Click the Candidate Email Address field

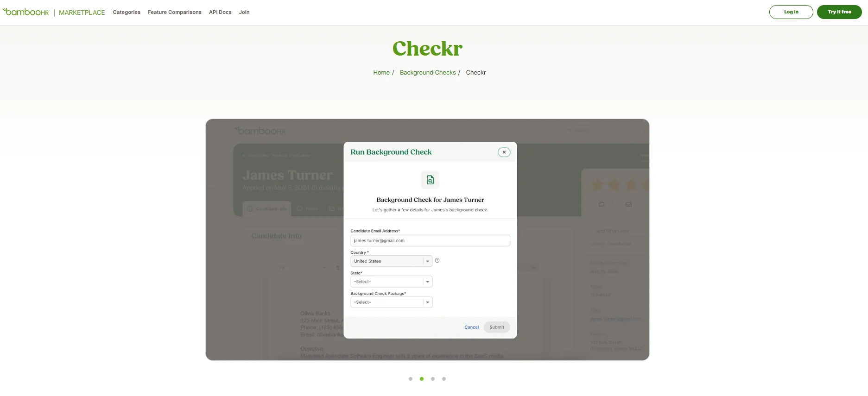click(x=430, y=240)
